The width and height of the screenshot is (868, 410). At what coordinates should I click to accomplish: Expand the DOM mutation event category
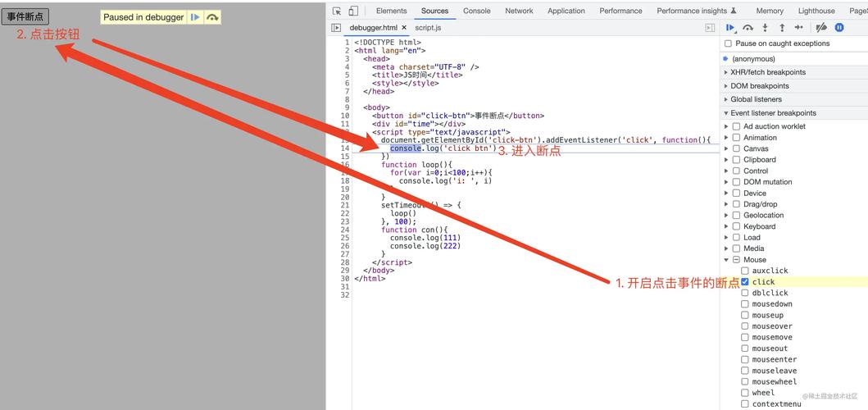click(x=726, y=182)
